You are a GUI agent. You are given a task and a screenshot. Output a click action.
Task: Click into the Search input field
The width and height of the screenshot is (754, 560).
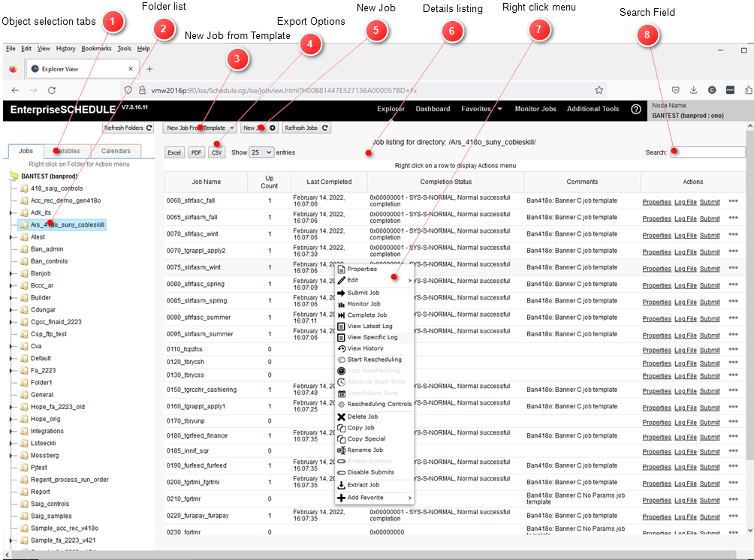pos(708,152)
